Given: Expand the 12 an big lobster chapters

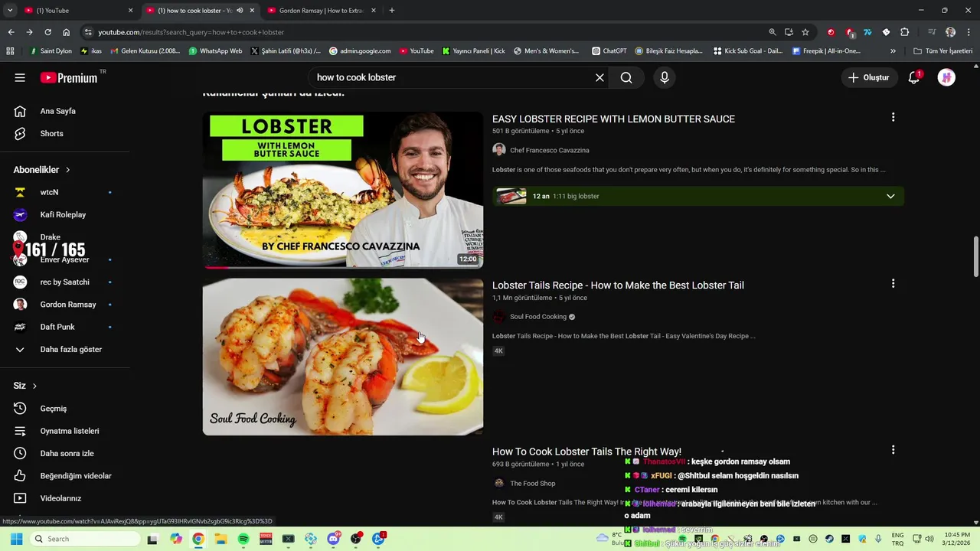Looking at the screenshot, I should coord(890,196).
